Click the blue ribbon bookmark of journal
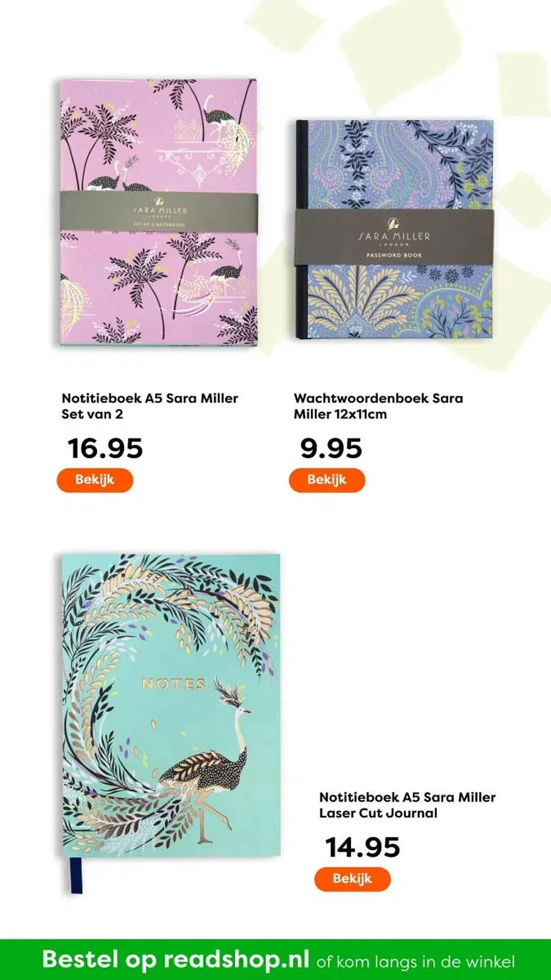 76,875
